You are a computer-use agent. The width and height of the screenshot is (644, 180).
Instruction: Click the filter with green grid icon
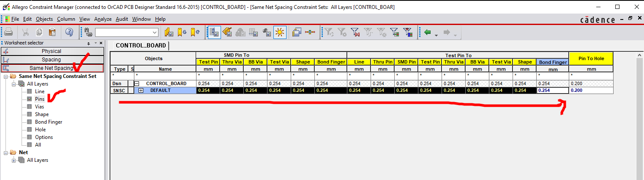(x=395, y=32)
